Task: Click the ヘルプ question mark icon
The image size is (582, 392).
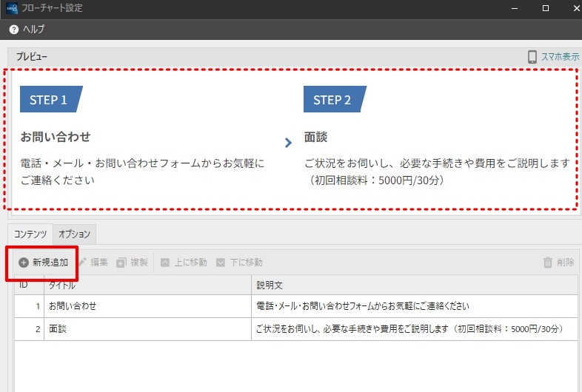Action: tap(14, 30)
